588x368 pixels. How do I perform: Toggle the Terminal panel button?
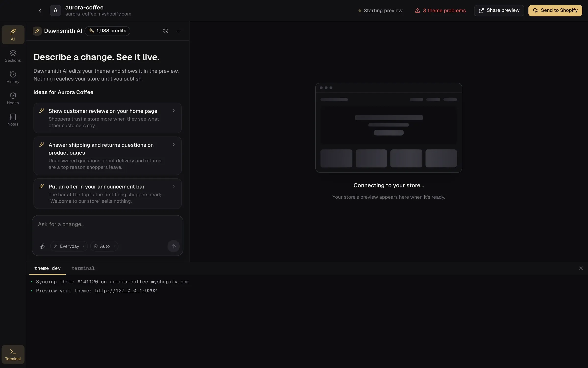coord(13,354)
